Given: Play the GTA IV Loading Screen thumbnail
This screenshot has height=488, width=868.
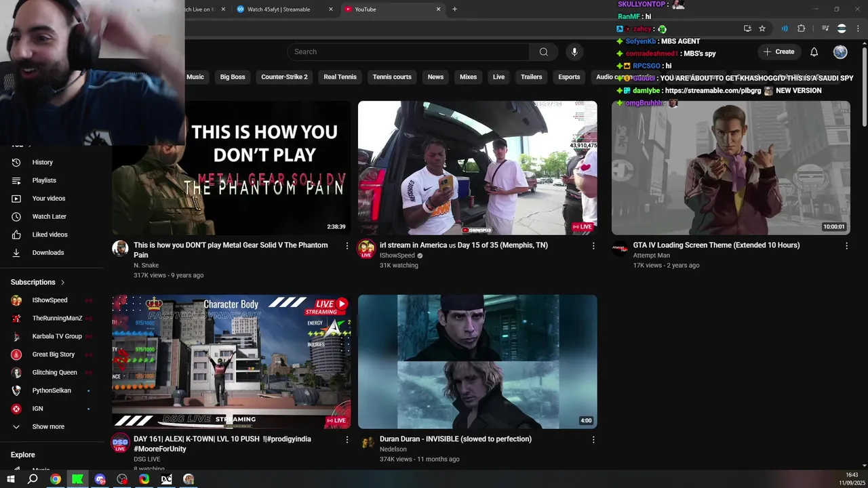Looking at the screenshot, I should click(730, 168).
